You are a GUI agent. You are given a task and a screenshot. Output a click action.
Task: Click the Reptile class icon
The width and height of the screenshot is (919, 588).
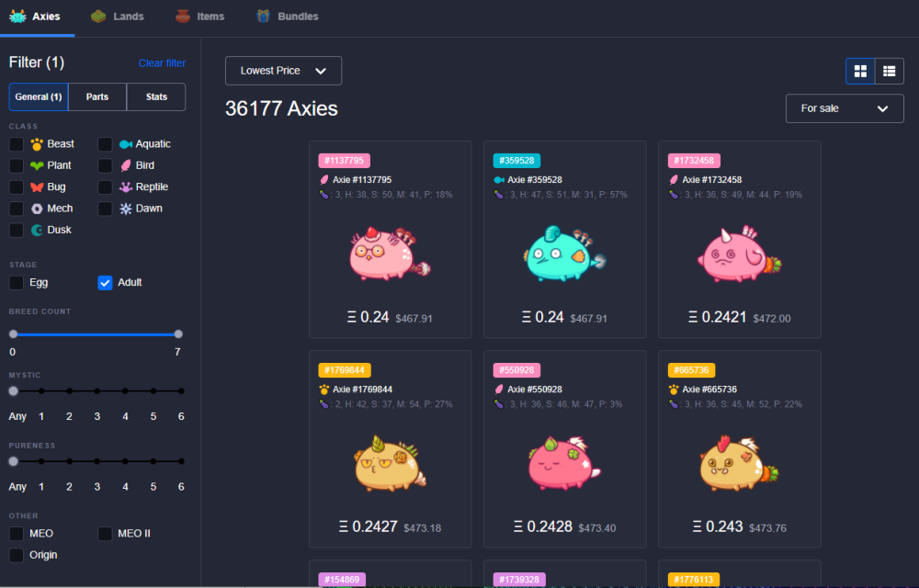[125, 187]
